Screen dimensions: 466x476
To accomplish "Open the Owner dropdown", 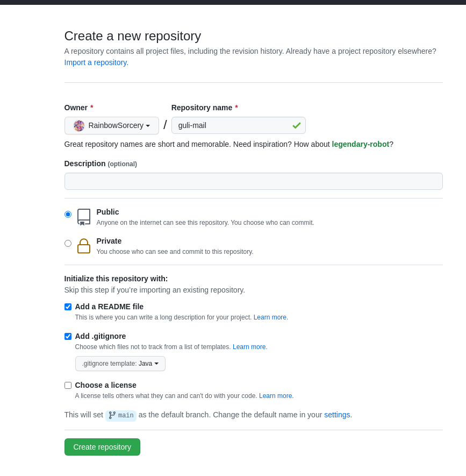I will [112, 125].
